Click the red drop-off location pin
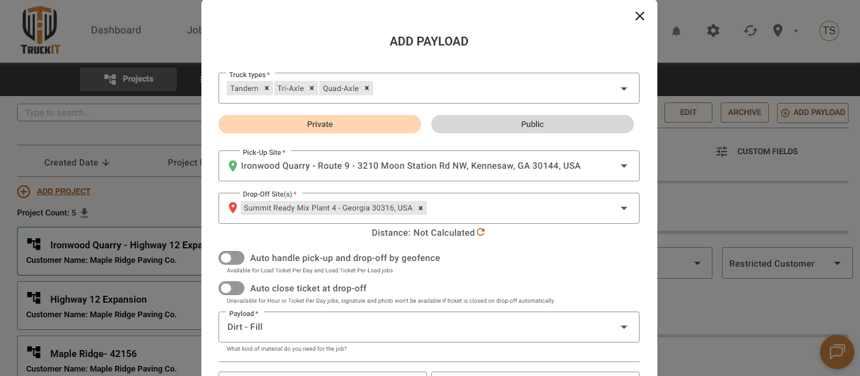Screen dimensions: 860x376 pyautogui.click(x=233, y=208)
